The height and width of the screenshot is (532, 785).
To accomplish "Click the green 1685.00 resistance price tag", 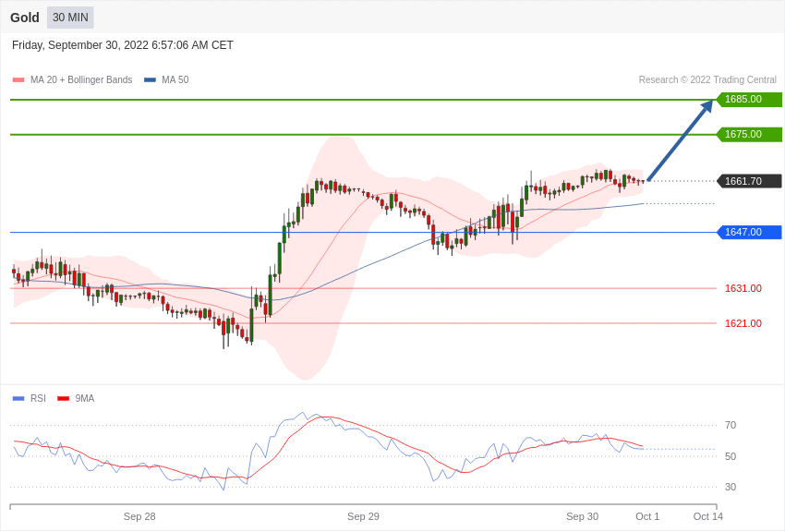I will click(750, 99).
